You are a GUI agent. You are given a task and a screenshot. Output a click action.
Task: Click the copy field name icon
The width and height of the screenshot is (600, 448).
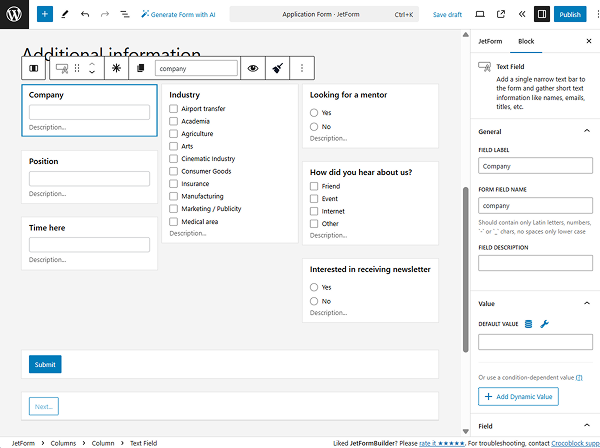(140, 68)
